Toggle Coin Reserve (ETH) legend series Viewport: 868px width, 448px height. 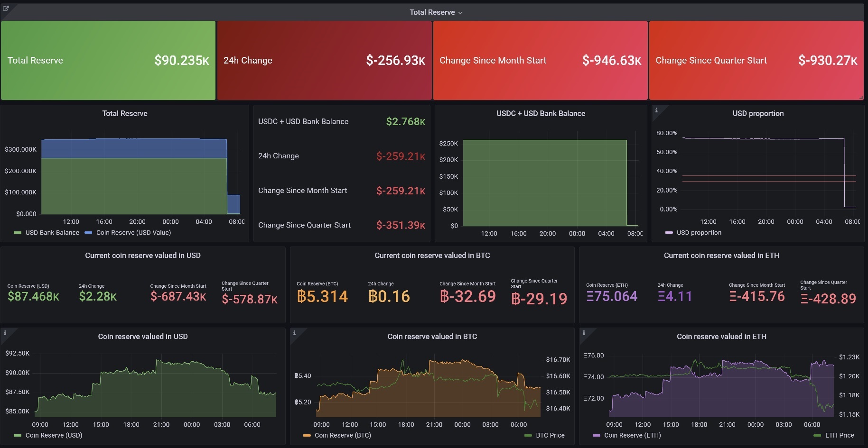632,435
